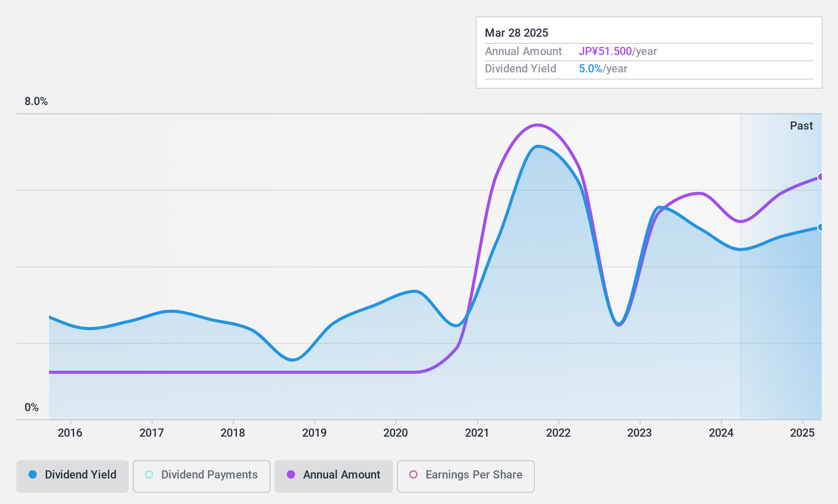This screenshot has height=504, width=838.
Task: Click the Annual Amount label in tooltip
Action: [x=523, y=52]
